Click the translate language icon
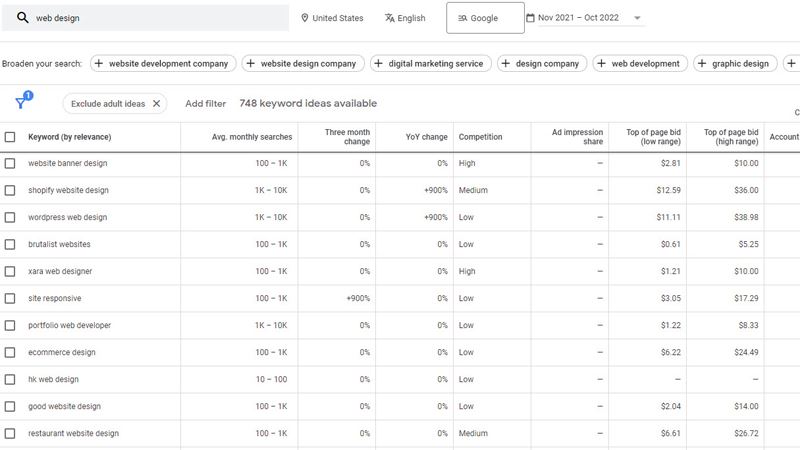This screenshot has width=800, height=450. tap(390, 18)
